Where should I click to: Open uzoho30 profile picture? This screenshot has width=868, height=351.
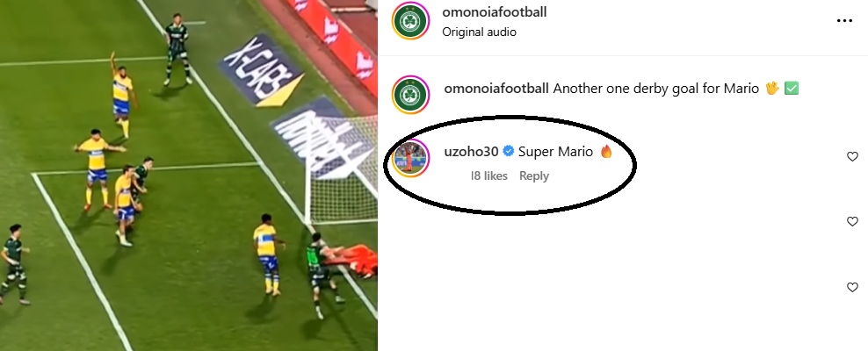411,157
